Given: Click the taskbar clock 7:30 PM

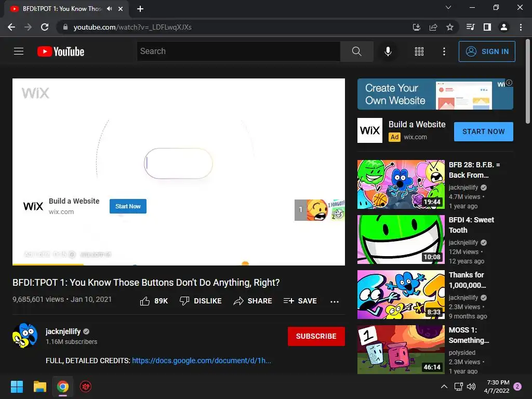Looking at the screenshot, I should [497, 387].
